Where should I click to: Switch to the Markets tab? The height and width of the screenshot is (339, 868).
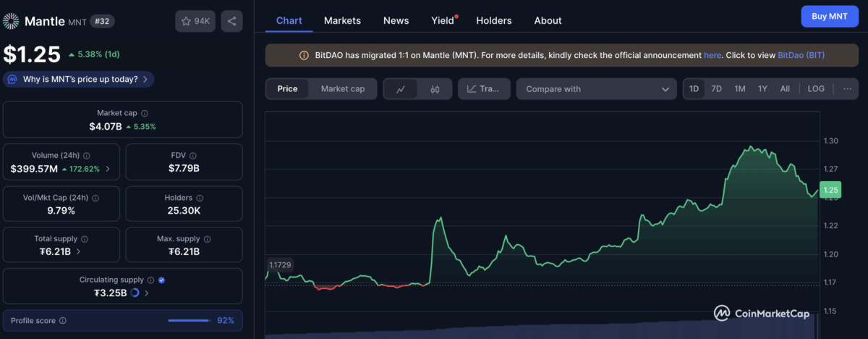pyautogui.click(x=342, y=20)
